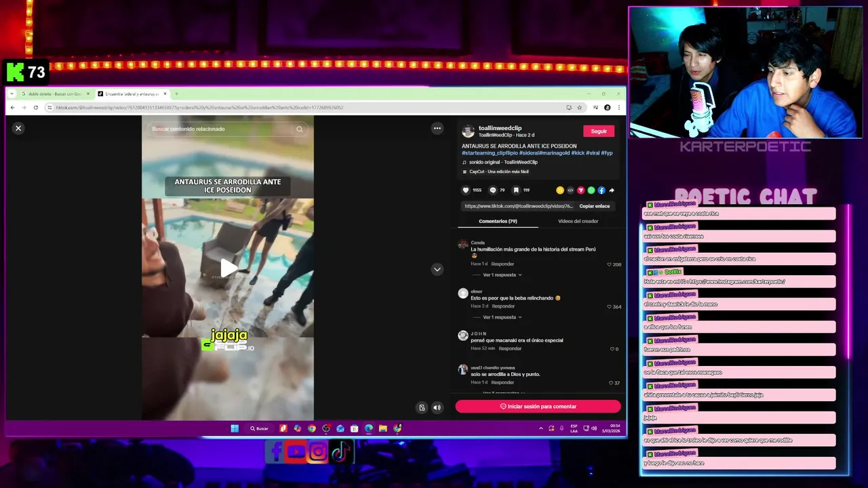The width and height of the screenshot is (868, 488).
Task: Open the Windows Start menu
Action: coord(235,428)
